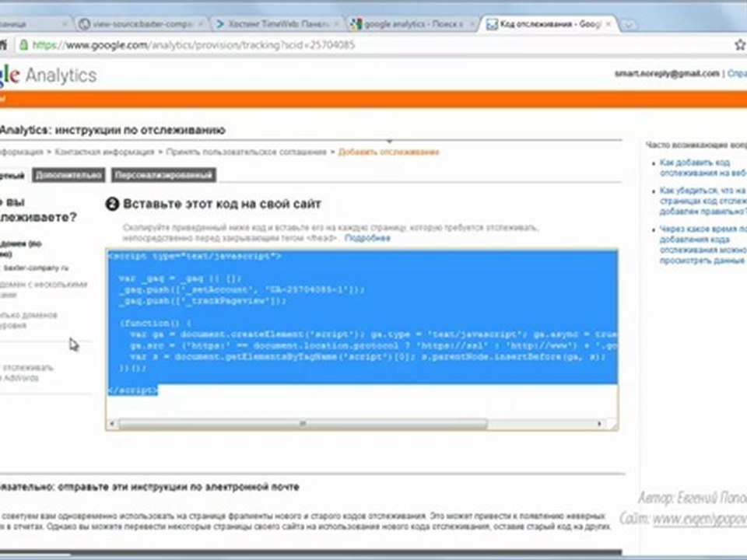This screenshot has width=747, height=560.
Task: Open Как убедиться код добавлен правильно link
Action: pos(703,201)
